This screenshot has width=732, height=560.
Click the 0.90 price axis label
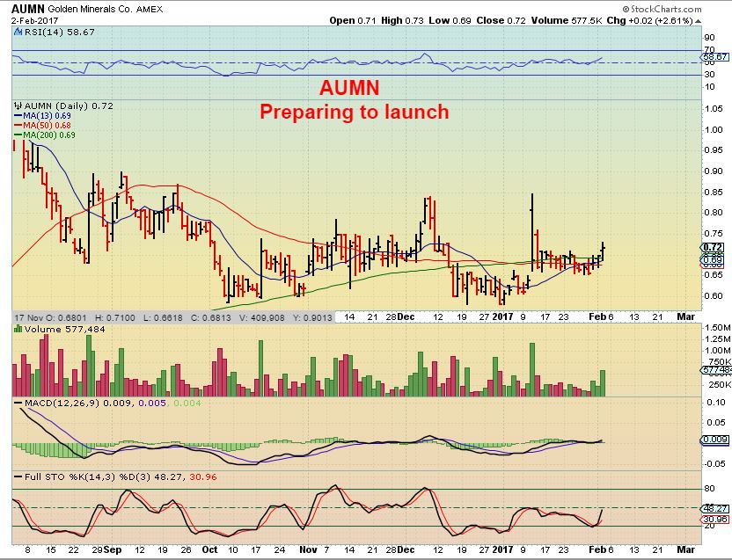pos(714,171)
